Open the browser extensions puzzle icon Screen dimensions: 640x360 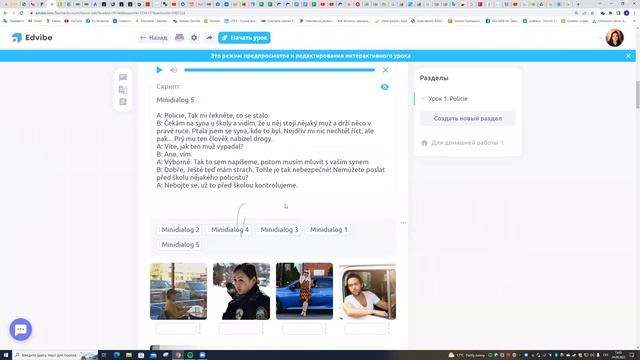[610, 13]
